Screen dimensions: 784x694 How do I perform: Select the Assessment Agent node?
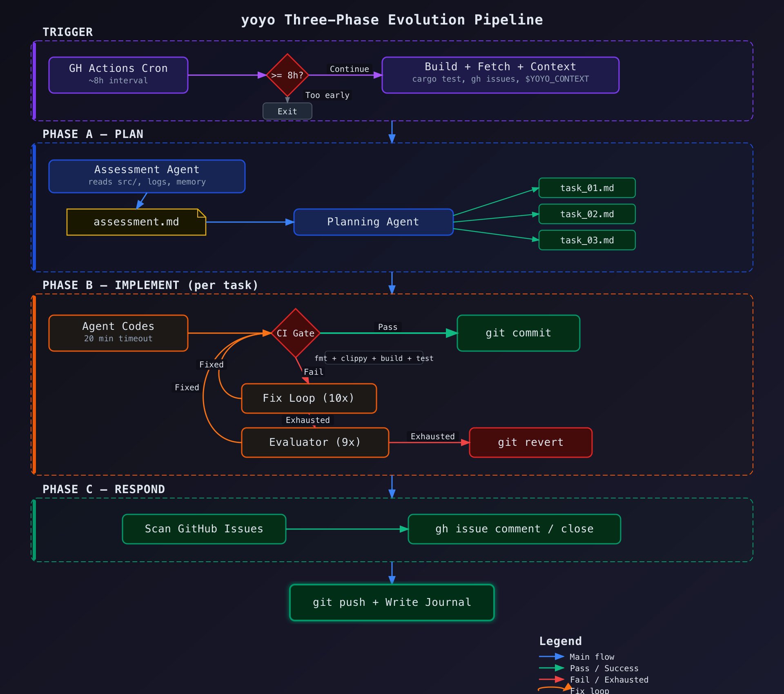pyautogui.click(x=147, y=176)
